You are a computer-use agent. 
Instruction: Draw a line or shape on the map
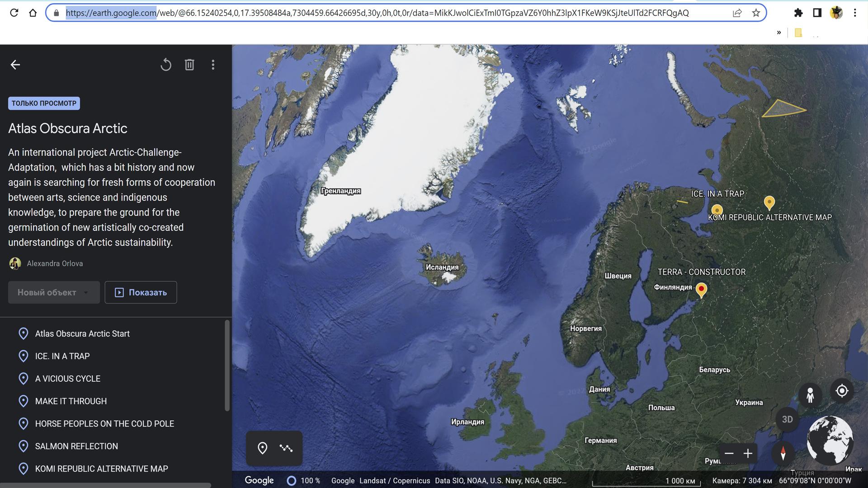tap(286, 448)
